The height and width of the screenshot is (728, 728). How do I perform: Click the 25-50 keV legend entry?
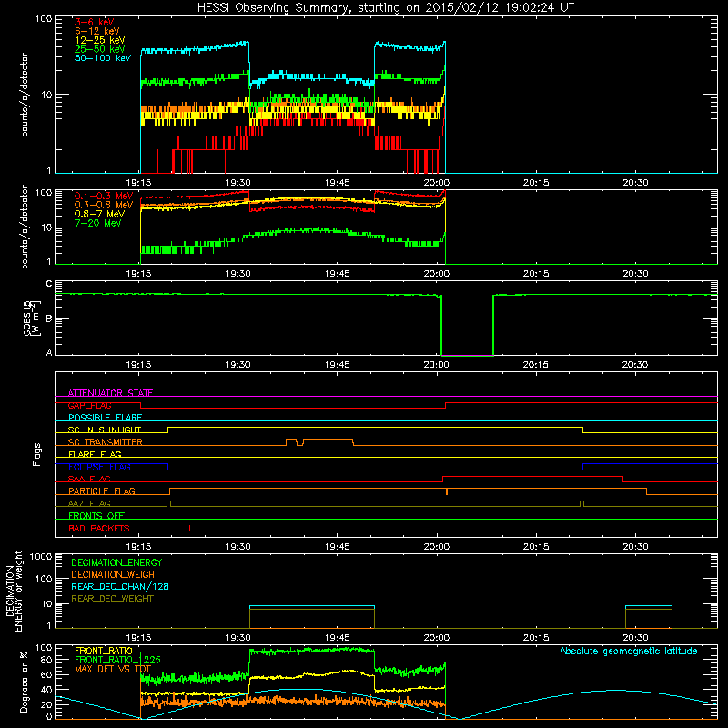coord(100,49)
